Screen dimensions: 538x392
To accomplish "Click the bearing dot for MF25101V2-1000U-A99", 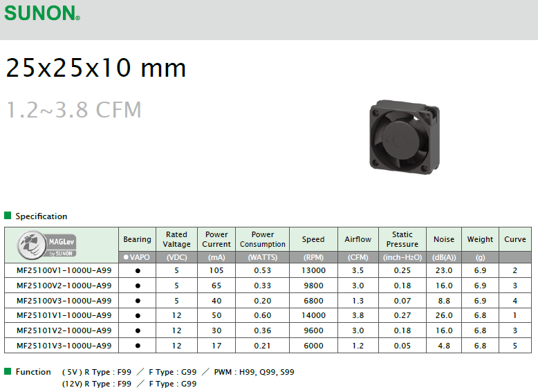I will coord(138,330).
